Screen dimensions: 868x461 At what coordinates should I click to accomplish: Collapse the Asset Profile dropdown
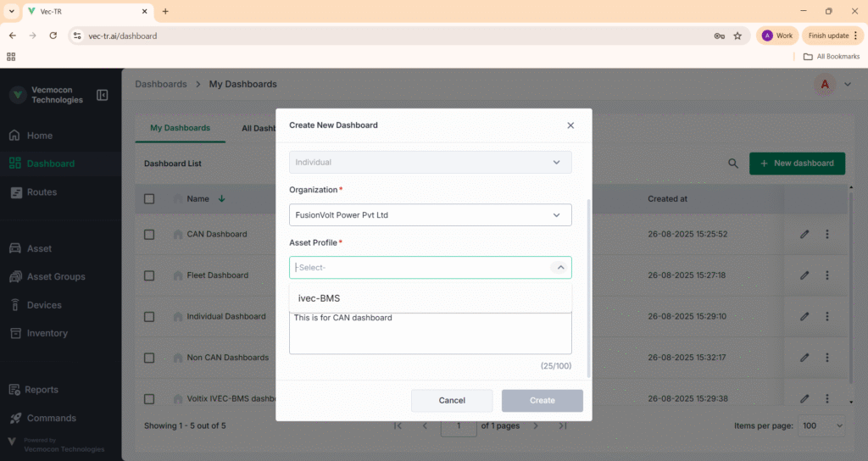click(560, 268)
